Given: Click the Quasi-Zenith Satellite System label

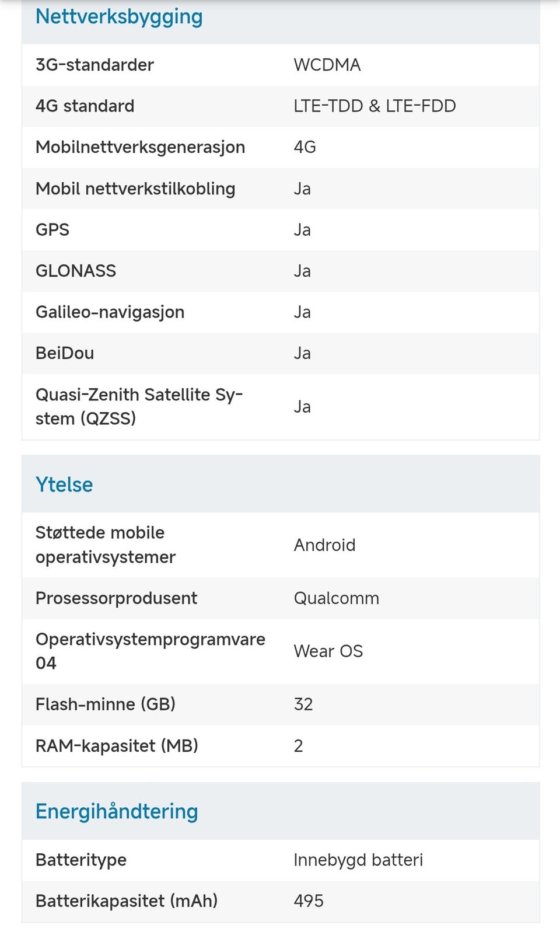Looking at the screenshot, I should point(139,406).
